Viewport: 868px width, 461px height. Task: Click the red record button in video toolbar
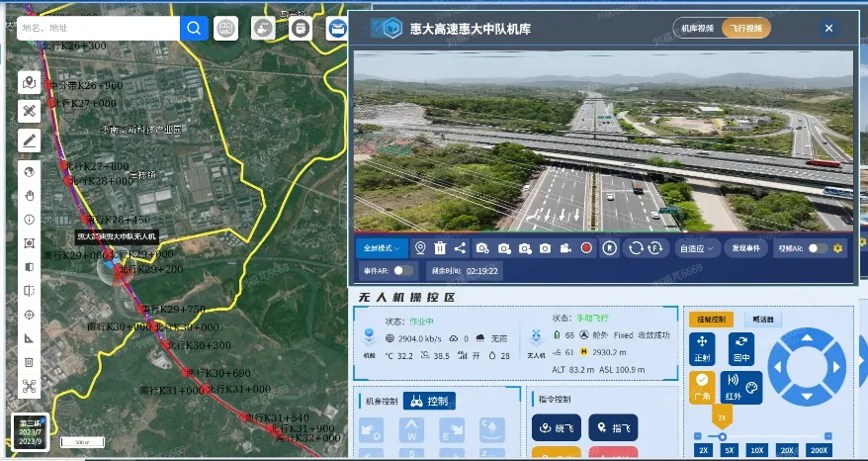pyautogui.click(x=586, y=247)
